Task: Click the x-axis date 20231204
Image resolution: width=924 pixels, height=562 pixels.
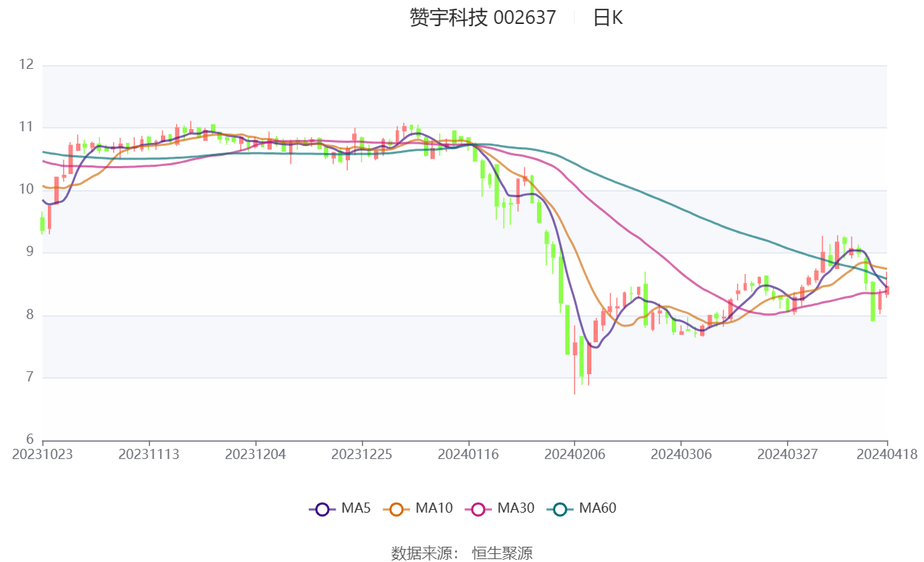Action: click(x=255, y=454)
